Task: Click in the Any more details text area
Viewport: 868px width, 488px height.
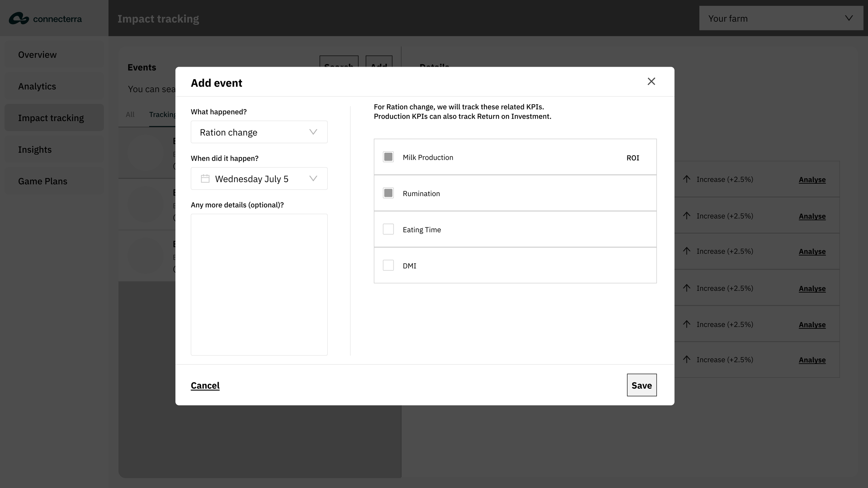Action: pos(259,285)
